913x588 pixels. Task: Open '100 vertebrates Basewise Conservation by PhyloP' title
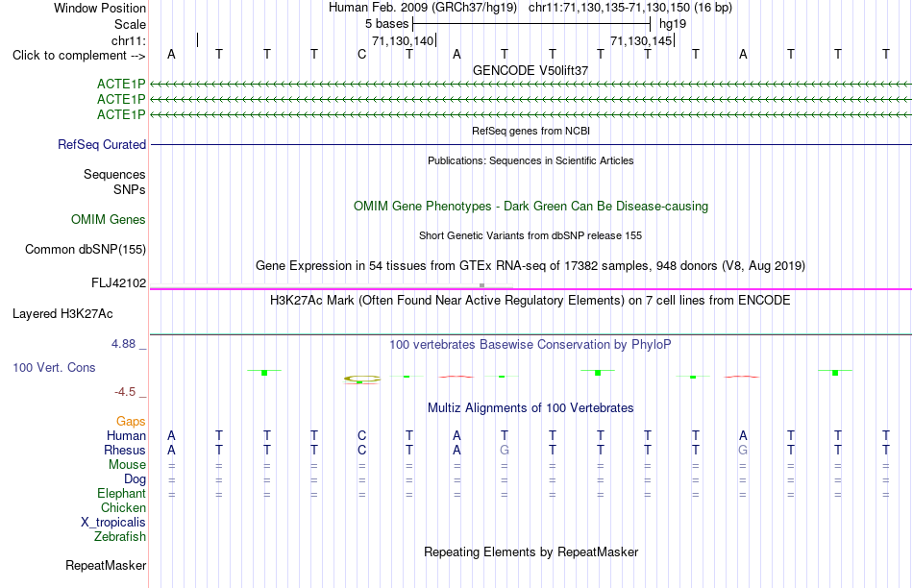pos(531,345)
